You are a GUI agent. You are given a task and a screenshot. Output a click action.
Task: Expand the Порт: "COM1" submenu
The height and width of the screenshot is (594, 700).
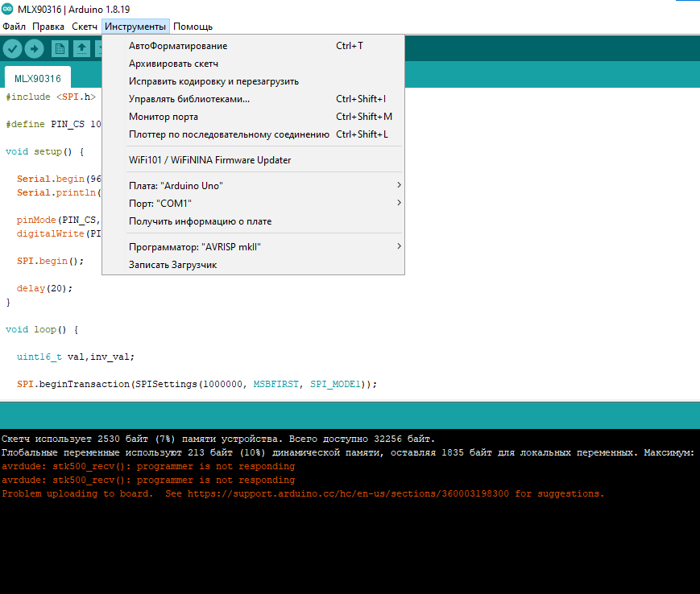pos(253,204)
